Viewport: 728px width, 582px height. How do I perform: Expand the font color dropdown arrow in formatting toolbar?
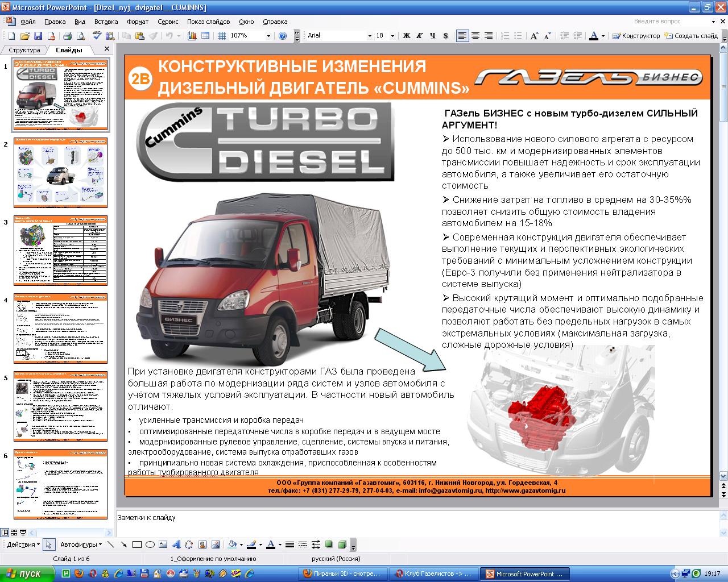(x=603, y=36)
